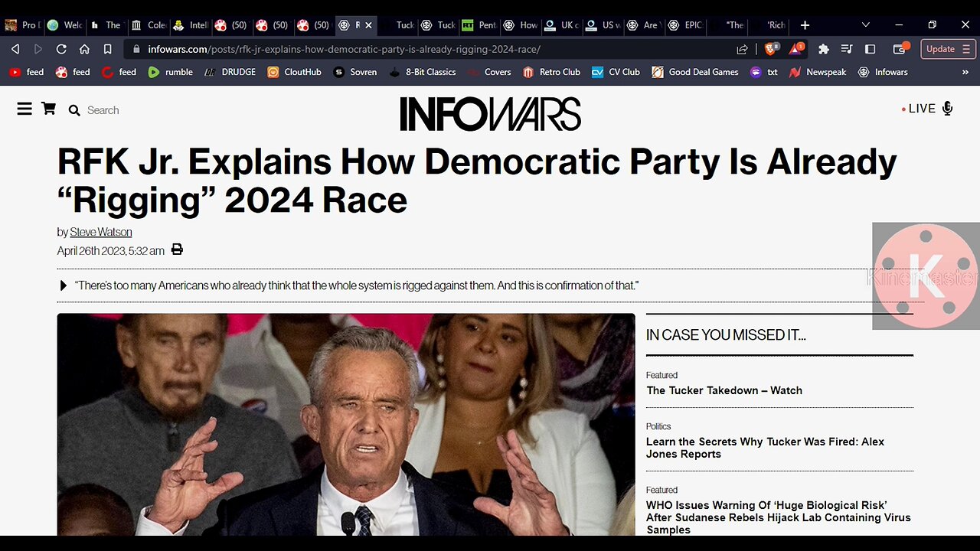Click the 'IN CASE YOU MISSED IT...' heading
980x551 pixels.
click(x=726, y=334)
